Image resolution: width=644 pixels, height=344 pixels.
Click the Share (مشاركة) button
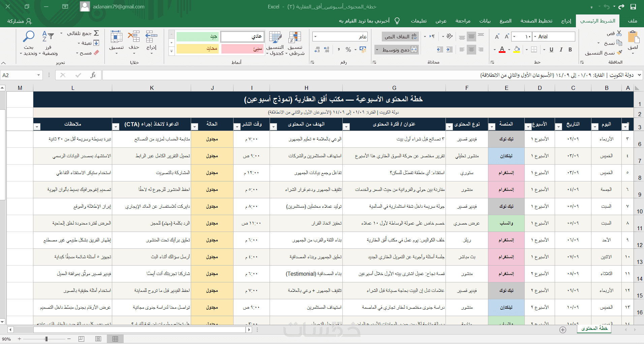tap(20, 21)
